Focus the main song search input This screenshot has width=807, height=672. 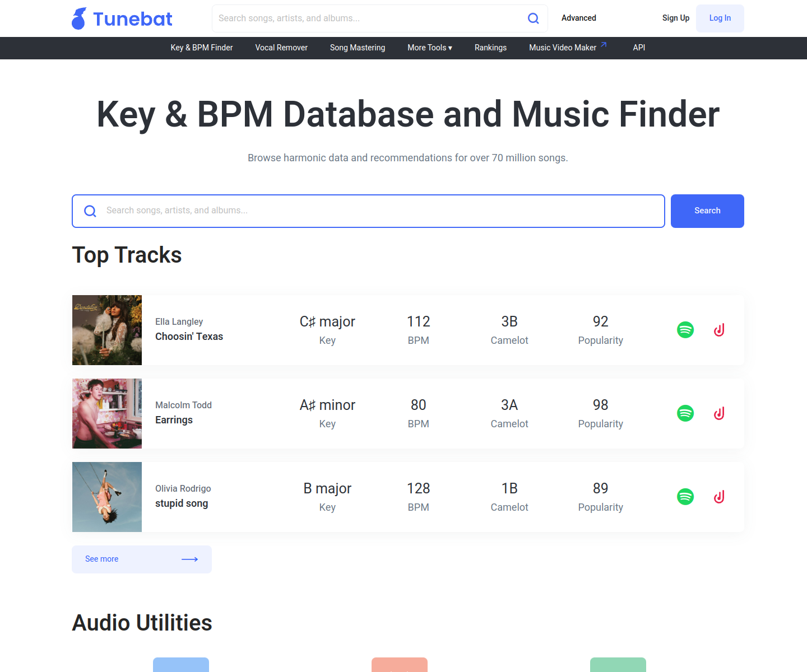point(368,211)
